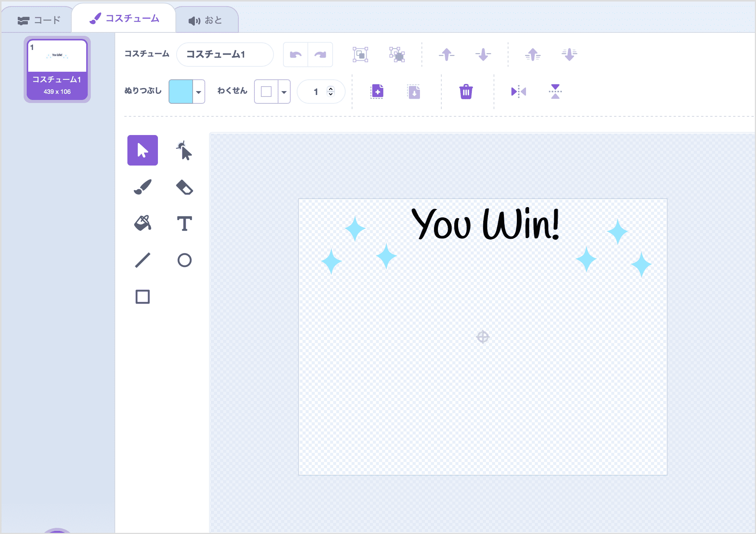Click the コスチューム1 name input field
The height and width of the screenshot is (534, 756).
(225, 55)
